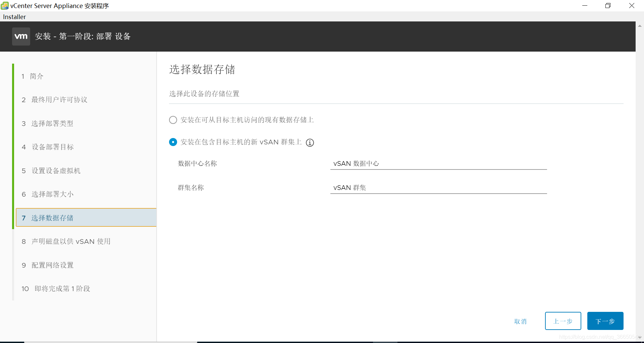Minimize the installer window

(585, 6)
